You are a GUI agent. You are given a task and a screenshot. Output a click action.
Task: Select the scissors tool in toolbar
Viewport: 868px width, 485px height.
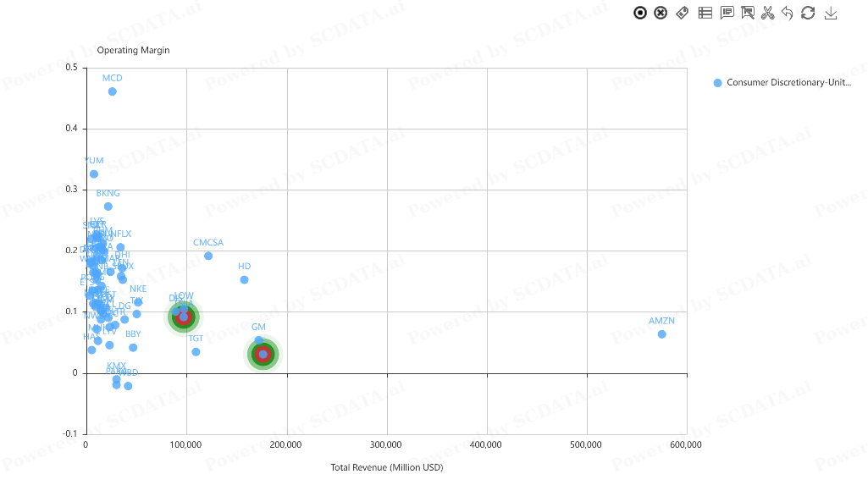768,13
